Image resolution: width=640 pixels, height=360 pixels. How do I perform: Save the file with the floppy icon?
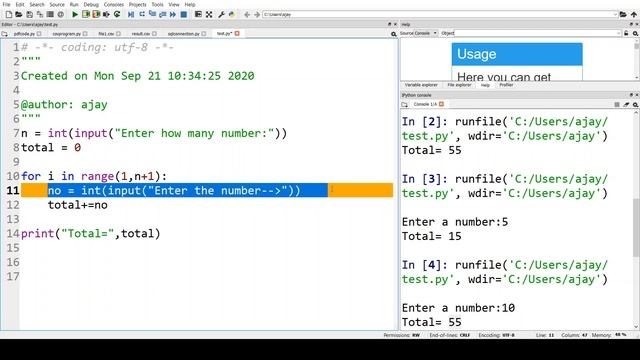pyautogui.click(x=29, y=15)
